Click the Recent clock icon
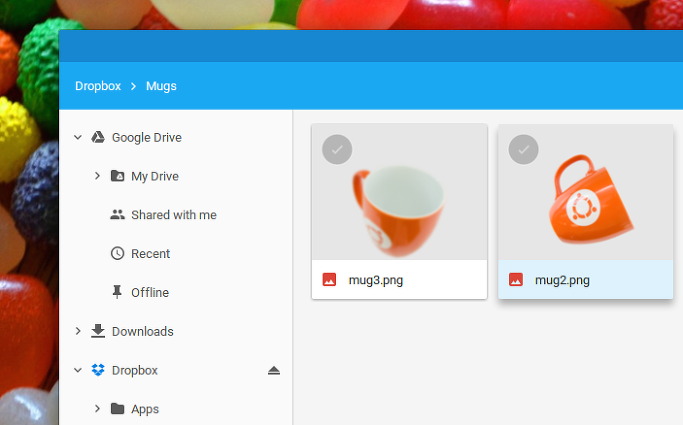 pyautogui.click(x=117, y=253)
